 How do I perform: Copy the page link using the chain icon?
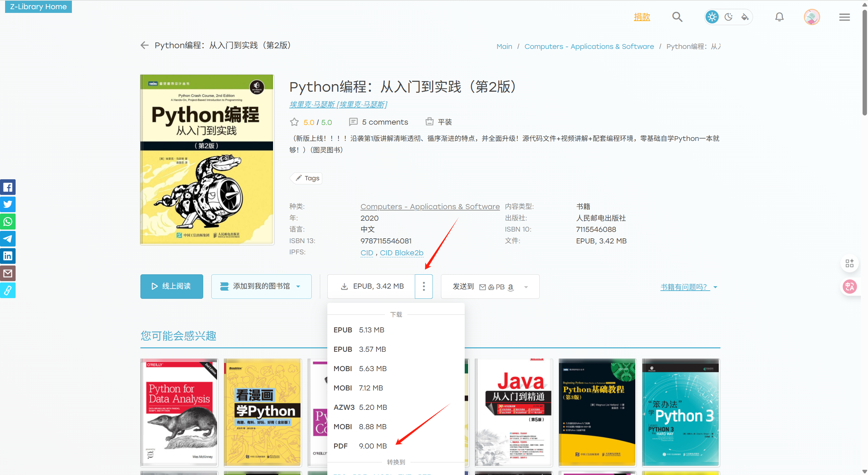click(x=7, y=290)
